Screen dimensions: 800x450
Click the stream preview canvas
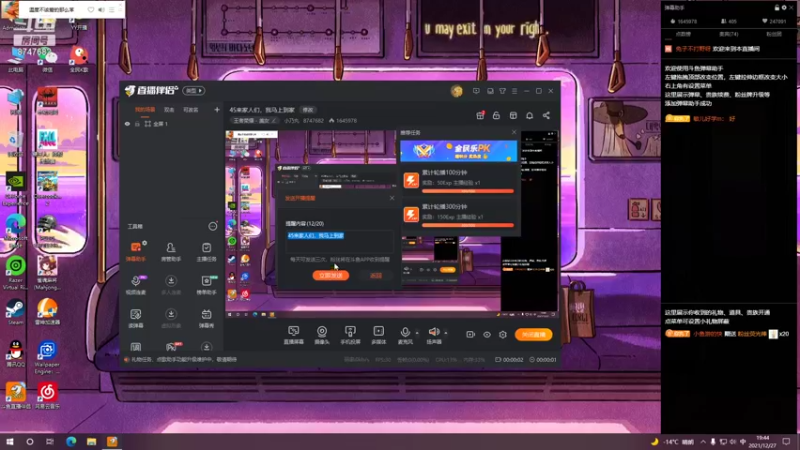click(x=392, y=224)
